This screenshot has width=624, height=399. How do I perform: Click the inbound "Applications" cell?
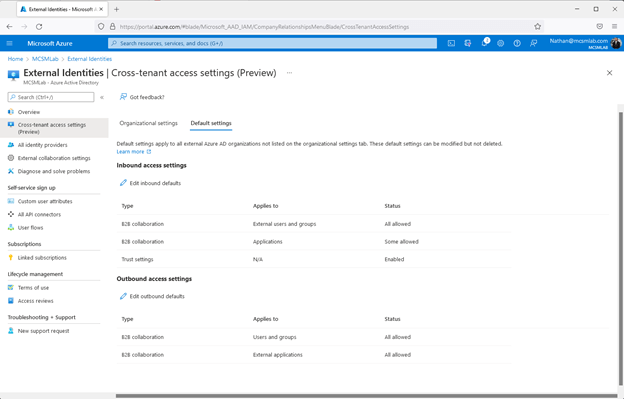pyautogui.click(x=267, y=241)
